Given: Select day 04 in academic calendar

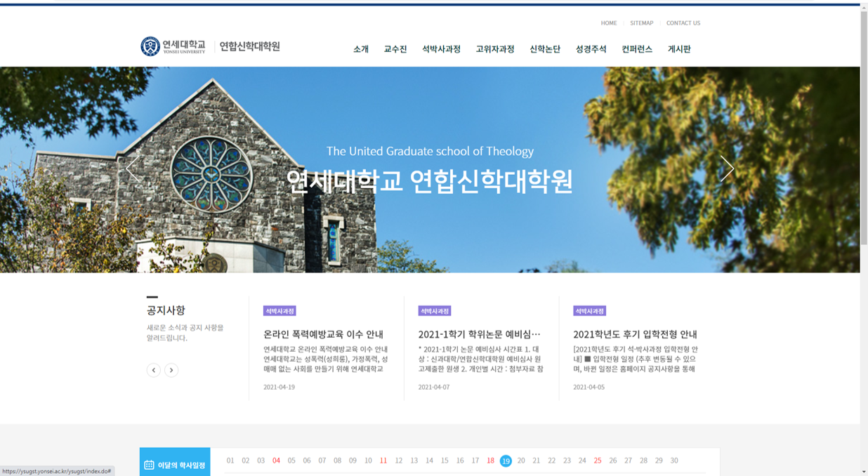Looking at the screenshot, I should pos(276,461).
